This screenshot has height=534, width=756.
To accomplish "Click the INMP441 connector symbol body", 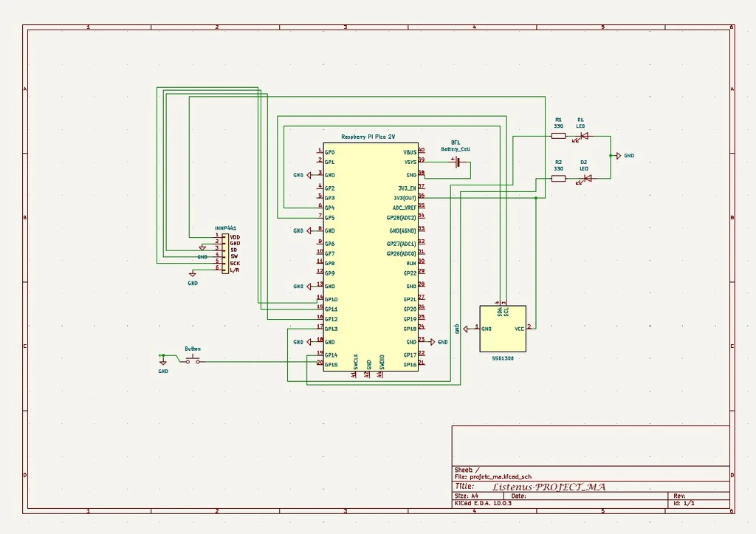I will click(224, 254).
